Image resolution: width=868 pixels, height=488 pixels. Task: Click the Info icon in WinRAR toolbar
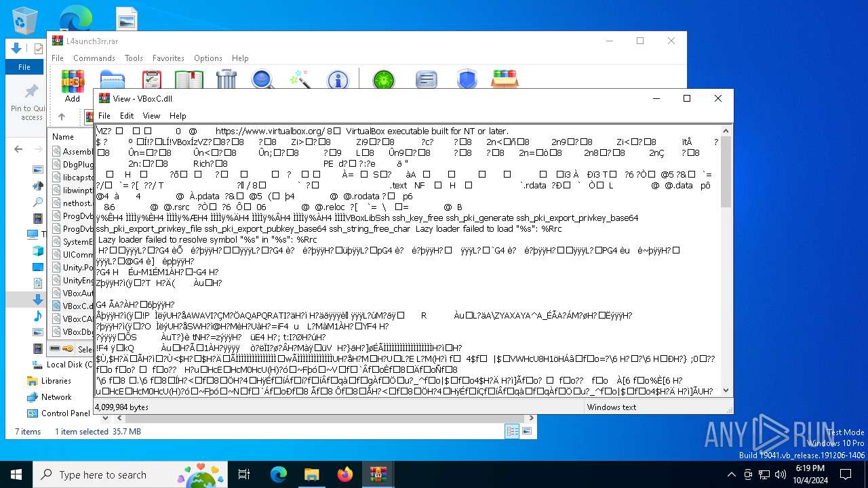338,81
